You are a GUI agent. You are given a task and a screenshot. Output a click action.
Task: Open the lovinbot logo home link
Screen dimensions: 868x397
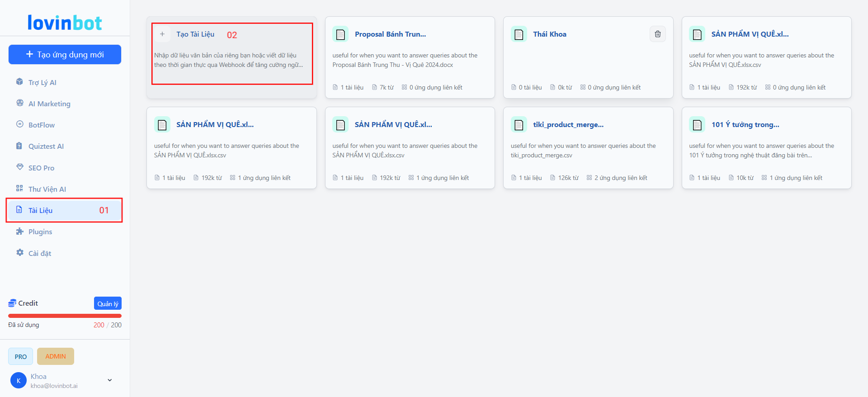[65, 23]
